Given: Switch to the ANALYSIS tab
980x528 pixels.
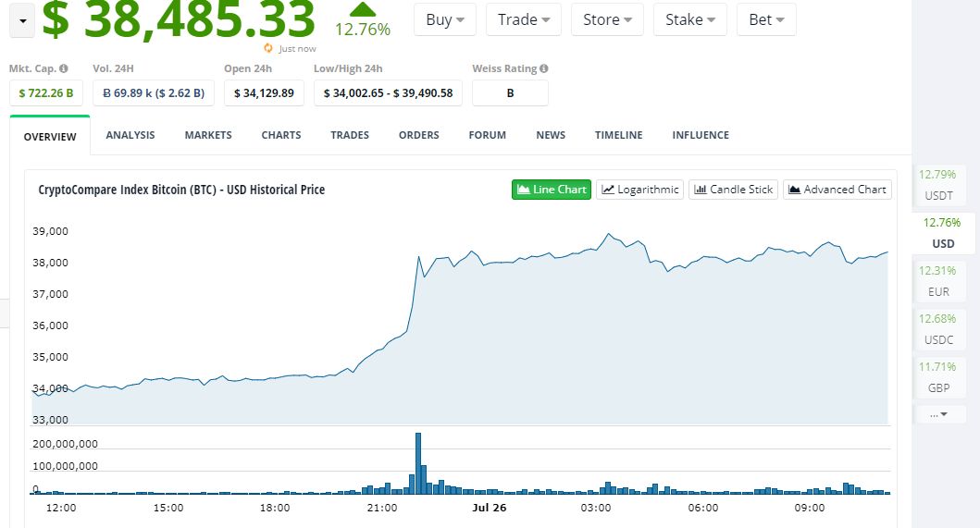Looking at the screenshot, I should point(130,135).
